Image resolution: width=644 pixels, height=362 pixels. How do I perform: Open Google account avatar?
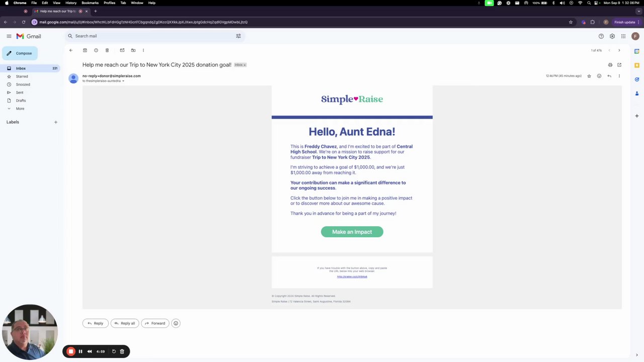[x=635, y=36]
